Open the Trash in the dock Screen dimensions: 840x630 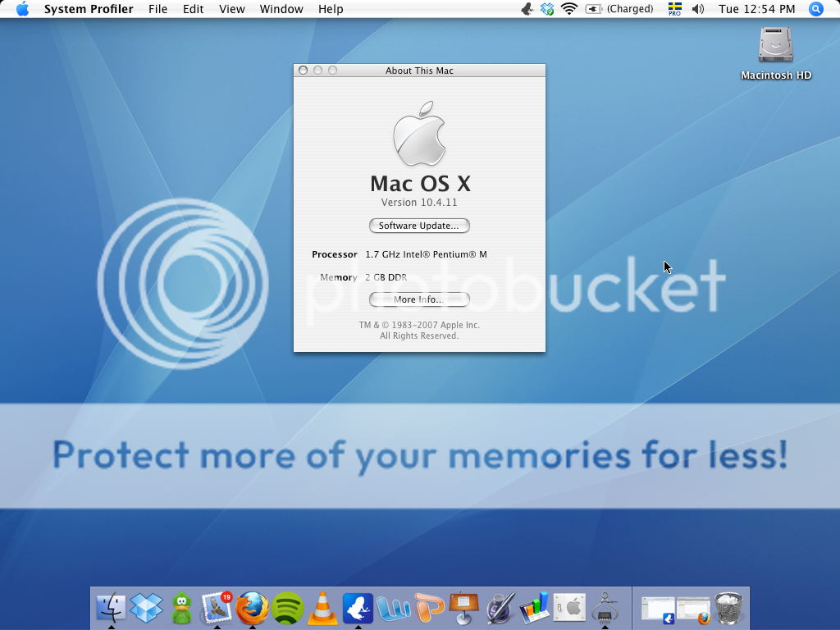[x=728, y=609]
